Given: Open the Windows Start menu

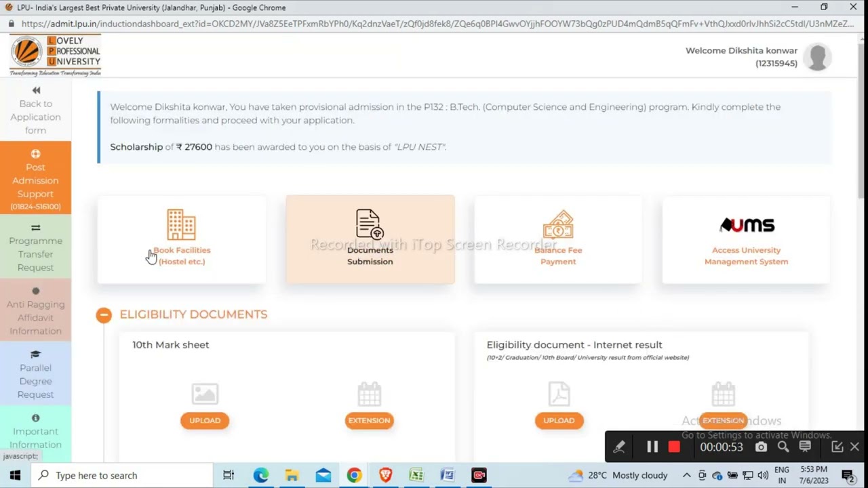Looking at the screenshot, I should click(x=15, y=475).
